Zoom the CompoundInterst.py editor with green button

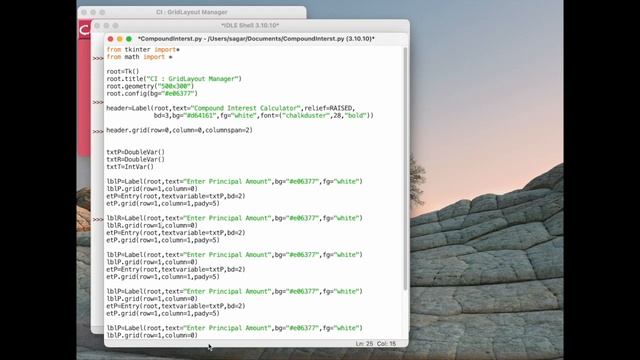(129, 39)
